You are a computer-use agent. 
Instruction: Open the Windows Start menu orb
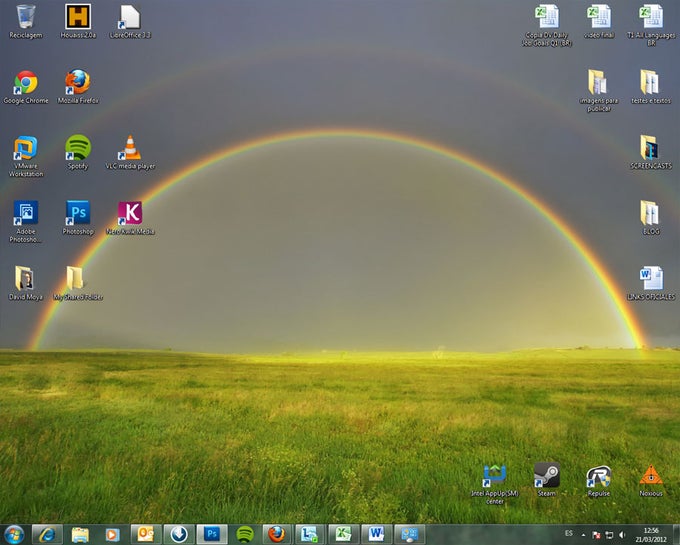14,535
